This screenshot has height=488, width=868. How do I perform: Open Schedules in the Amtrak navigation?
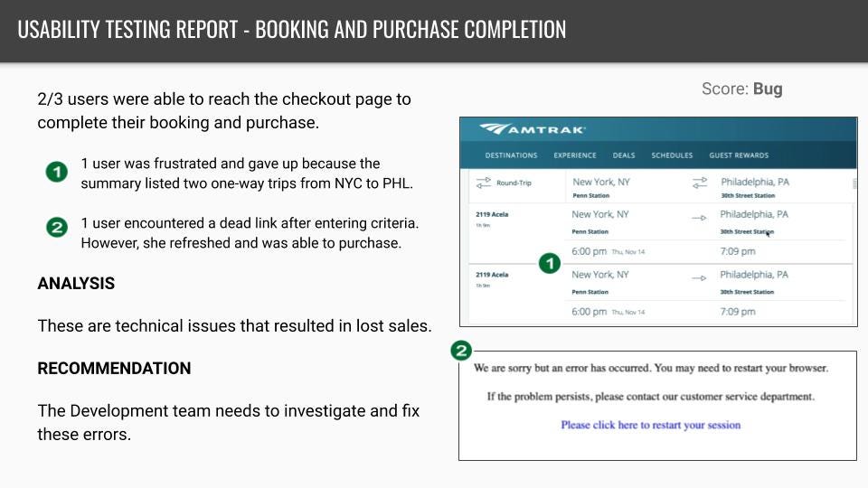[x=672, y=155]
